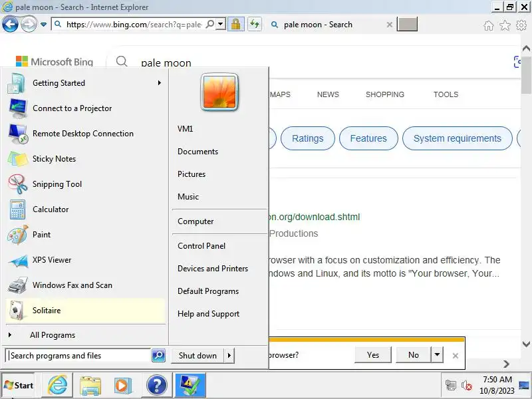
Task: Open Windows Fax and Scan
Action: [85, 285]
